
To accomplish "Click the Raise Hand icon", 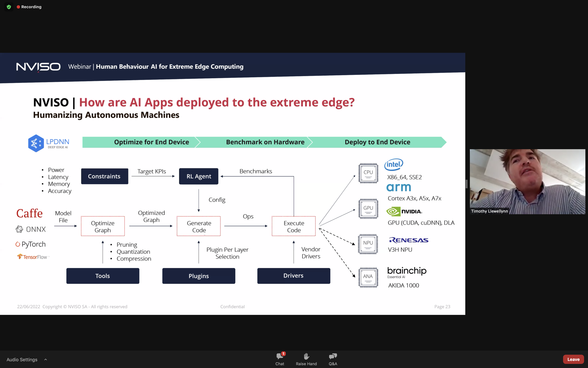I will 306,356.
